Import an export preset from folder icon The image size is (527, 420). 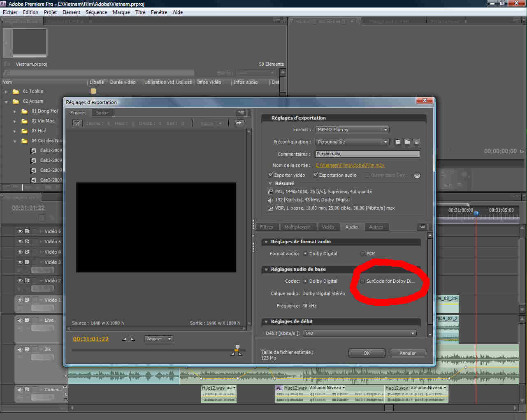(x=407, y=142)
